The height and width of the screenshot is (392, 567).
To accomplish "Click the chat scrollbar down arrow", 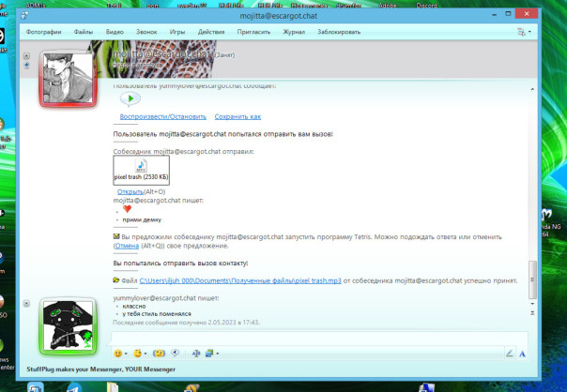I will (x=532, y=304).
